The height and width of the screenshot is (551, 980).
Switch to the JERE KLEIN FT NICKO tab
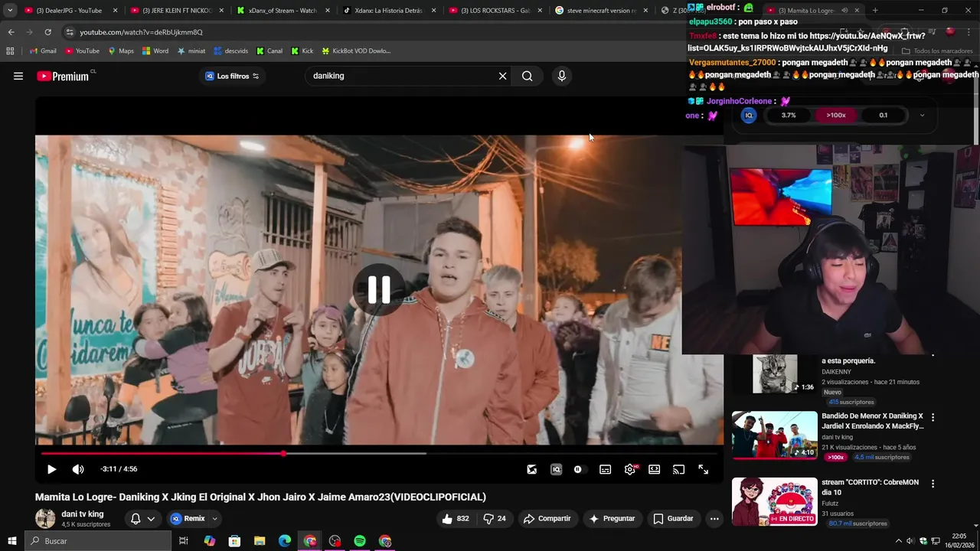pyautogui.click(x=175, y=10)
